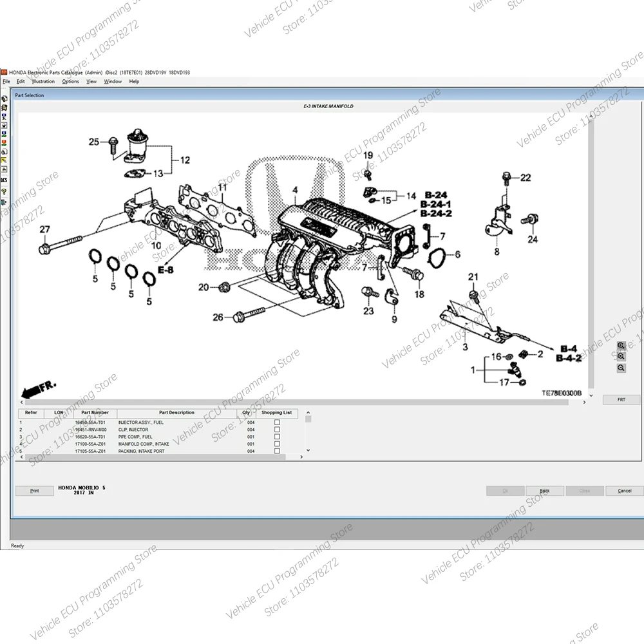Select part number 17100-55A-Z01 cell
The width and height of the screenshot is (644, 644).
(90, 444)
